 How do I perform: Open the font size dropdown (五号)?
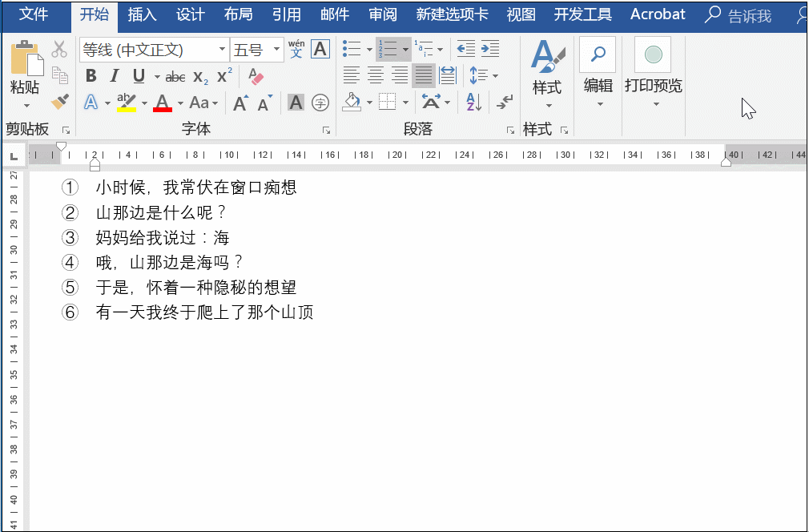277,50
